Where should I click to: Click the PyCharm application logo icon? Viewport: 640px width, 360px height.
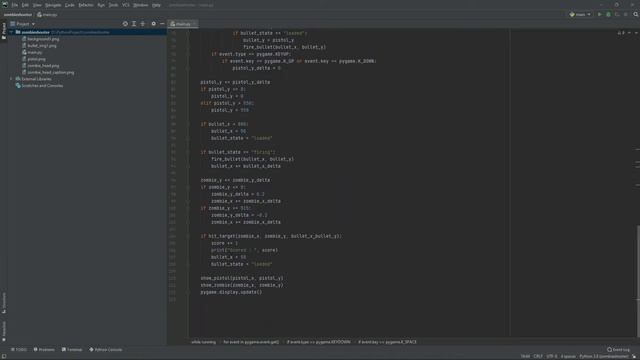(x=5, y=5)
